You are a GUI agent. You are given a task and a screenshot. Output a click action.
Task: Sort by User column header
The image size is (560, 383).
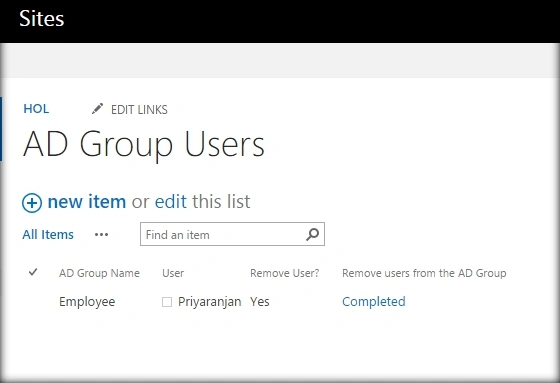[173, 273]
